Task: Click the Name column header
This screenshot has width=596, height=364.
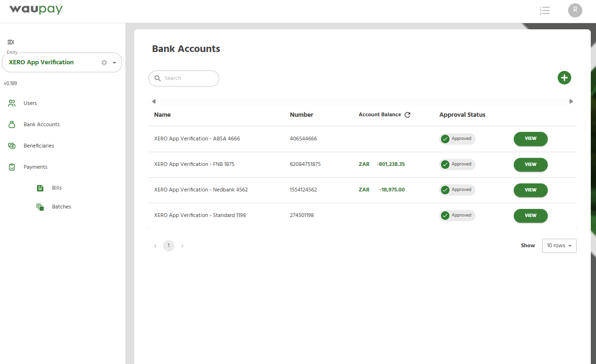Action: click(x=162, y=115)
